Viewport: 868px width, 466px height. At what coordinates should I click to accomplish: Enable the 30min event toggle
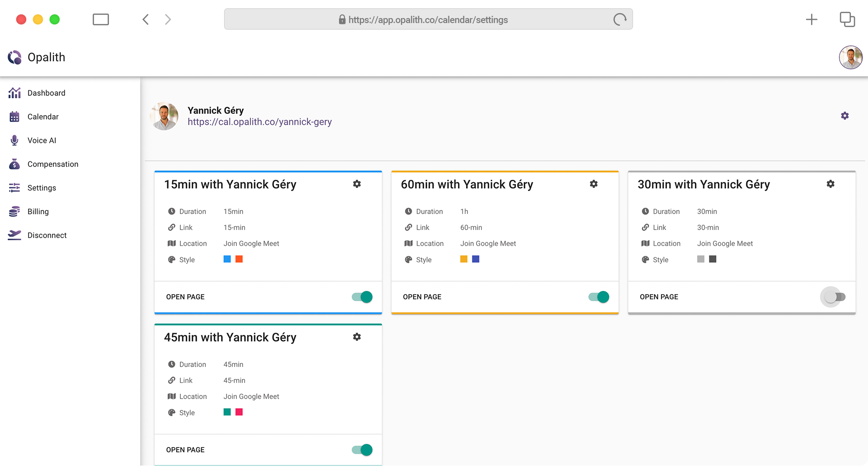tap(835, 297)
